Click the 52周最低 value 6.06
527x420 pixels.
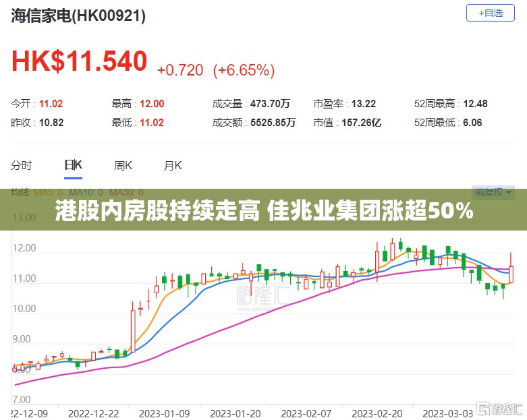click(472, 122)
